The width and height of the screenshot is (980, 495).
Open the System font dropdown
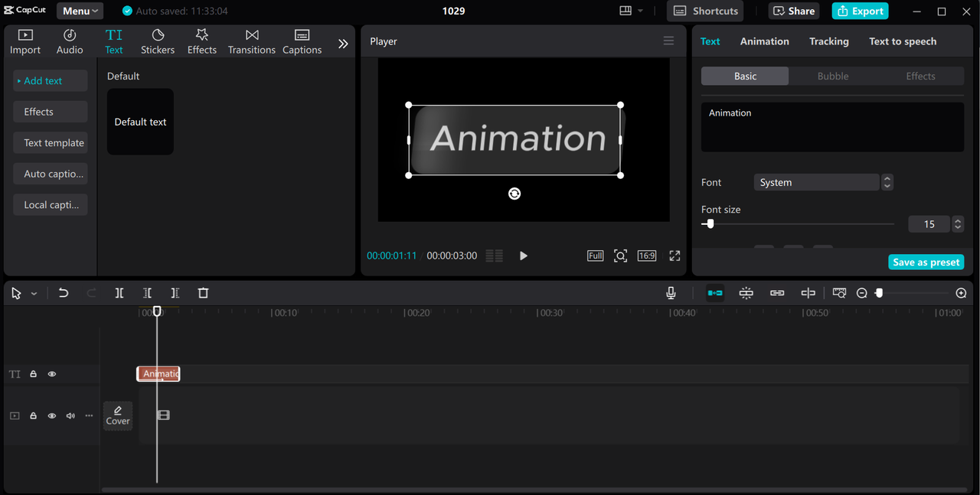816,182
